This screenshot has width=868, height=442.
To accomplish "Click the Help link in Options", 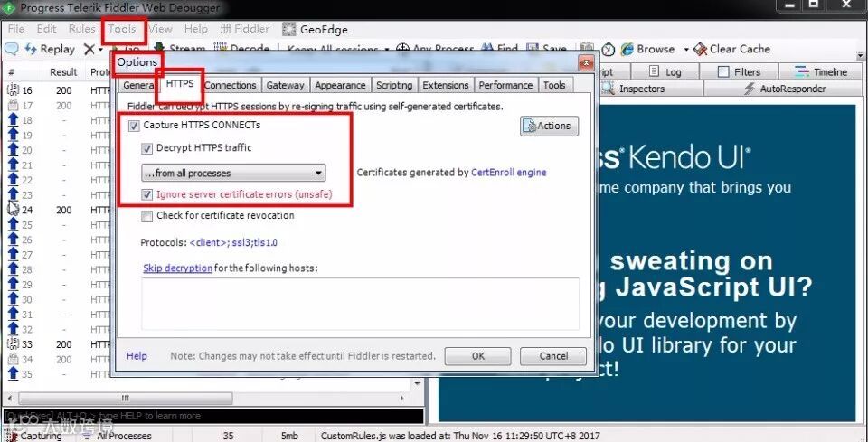I will [x=137, y=356].
